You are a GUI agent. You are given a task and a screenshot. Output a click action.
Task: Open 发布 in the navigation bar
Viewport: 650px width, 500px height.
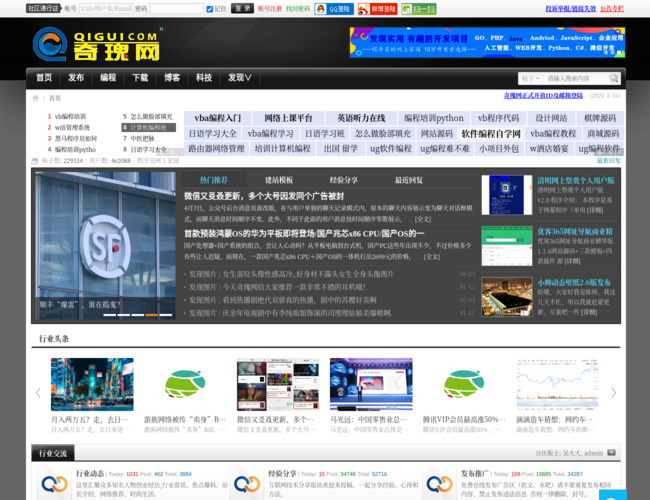click(76, 78)
